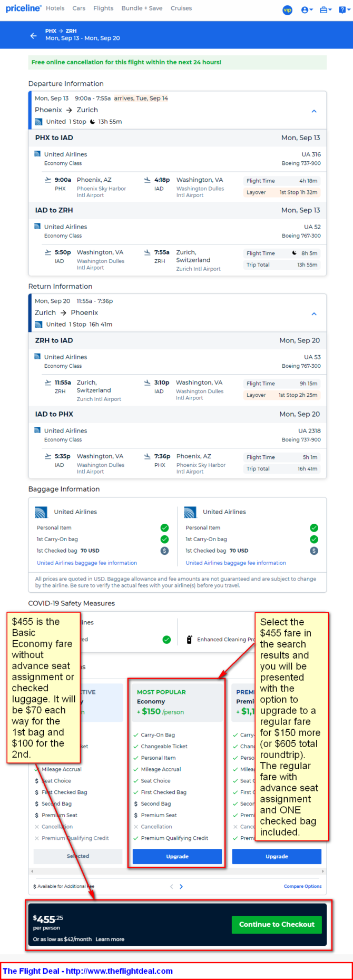The height and width of the screenshot is (980, 353).
Task: Open the Bundle + Save menu item
Action: 142,8
